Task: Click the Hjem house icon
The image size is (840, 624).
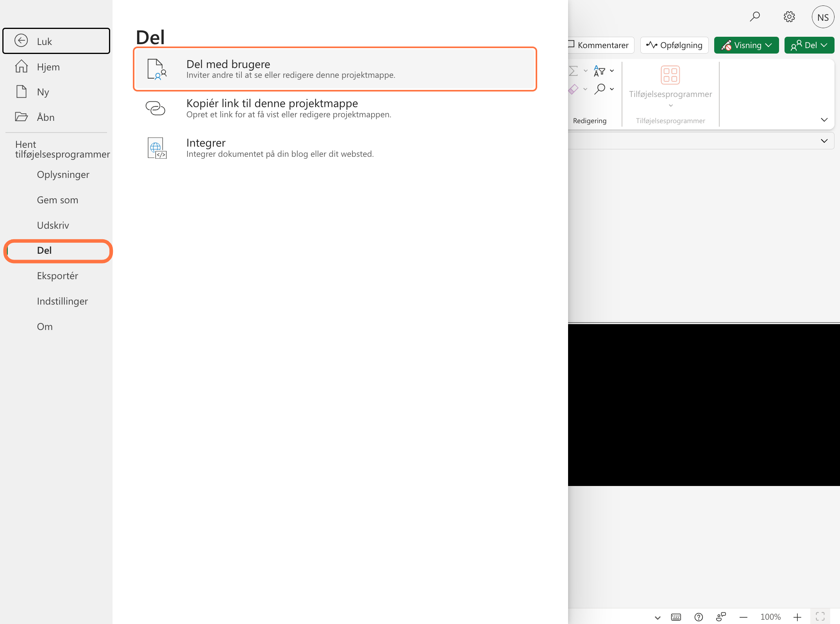Action: 21,66
